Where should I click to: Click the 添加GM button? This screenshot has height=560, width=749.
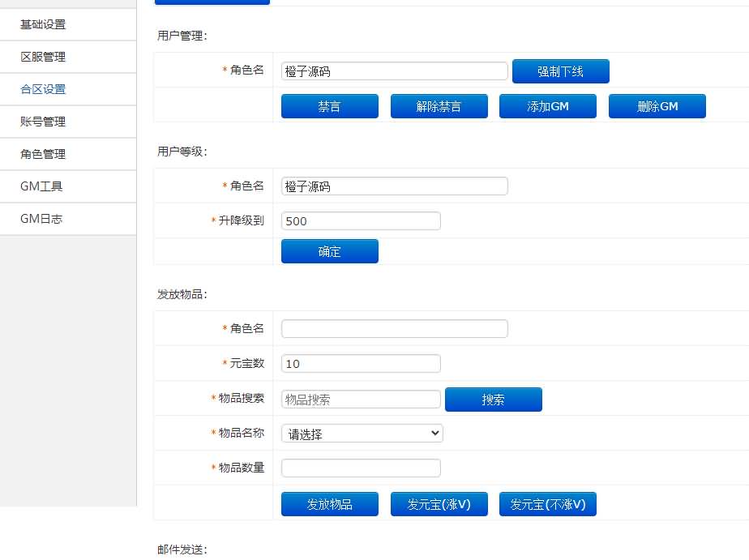547,105
